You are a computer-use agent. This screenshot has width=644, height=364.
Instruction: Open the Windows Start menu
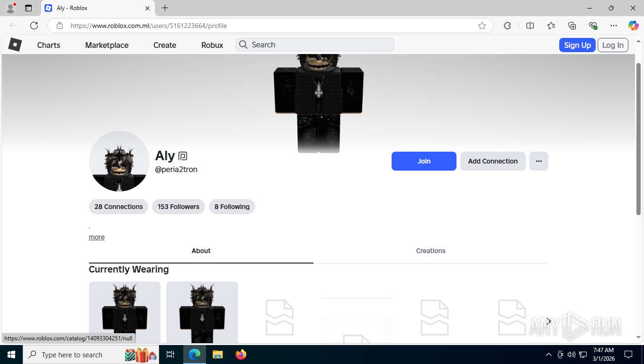(11, 355)
